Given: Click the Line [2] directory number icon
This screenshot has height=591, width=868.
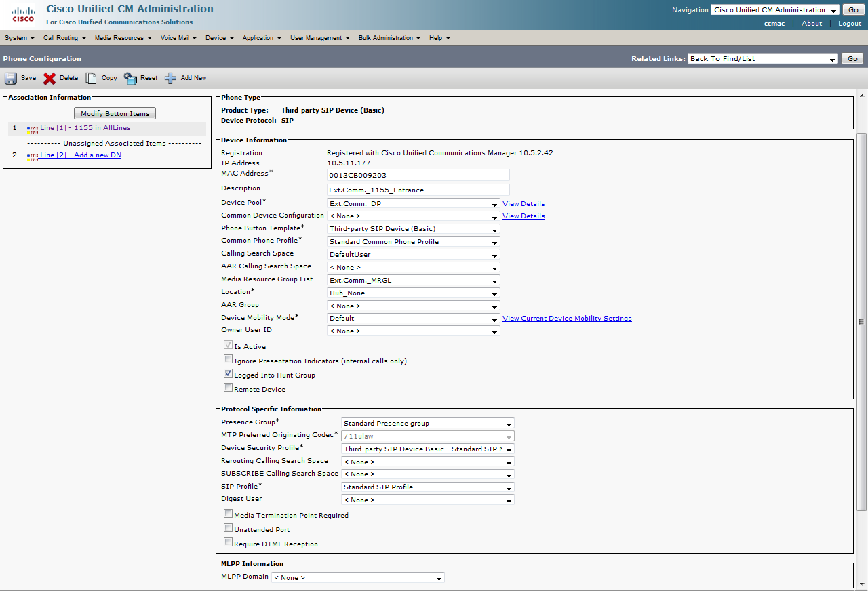Looking at the screenshot, I should coord(32,156).
